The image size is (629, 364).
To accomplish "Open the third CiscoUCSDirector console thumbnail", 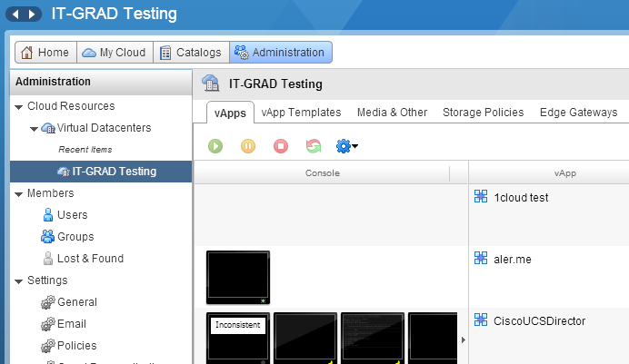I will [373, 338].
